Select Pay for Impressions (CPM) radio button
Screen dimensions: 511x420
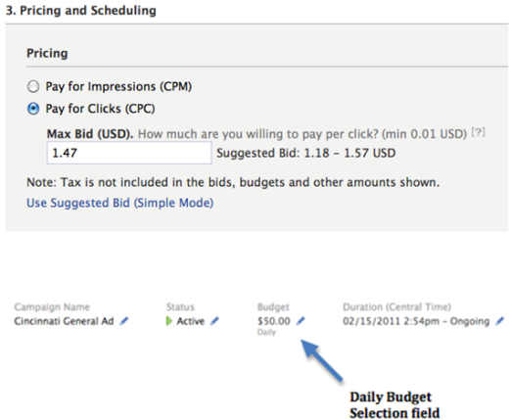tap(33, 87)
